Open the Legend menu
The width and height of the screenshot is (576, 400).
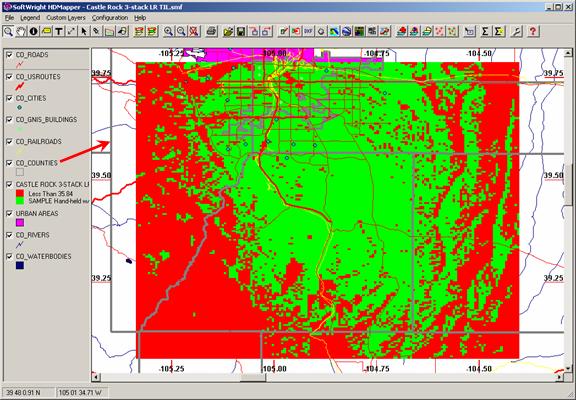coord(30,18)
